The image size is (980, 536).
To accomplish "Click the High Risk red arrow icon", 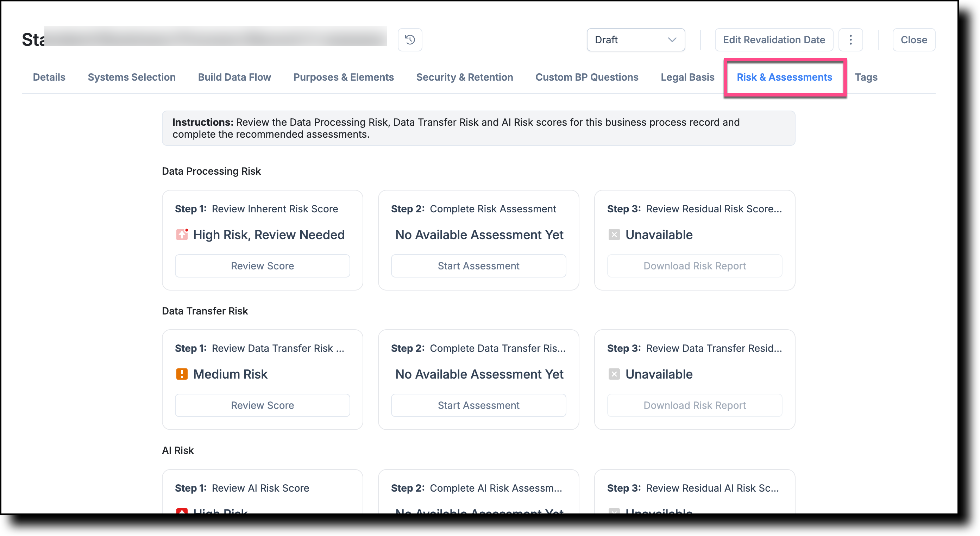I will coord(182,234).
